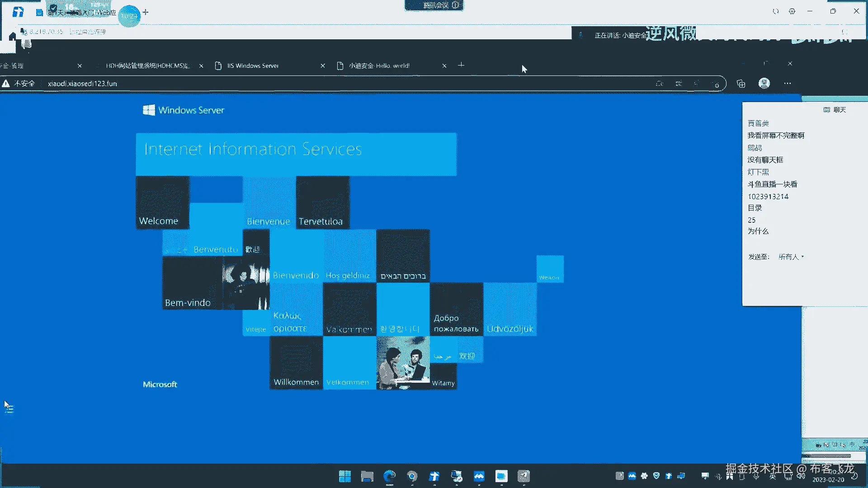Close the IIS Windows Server tab

pyautogui.click(x=323, y=66)
